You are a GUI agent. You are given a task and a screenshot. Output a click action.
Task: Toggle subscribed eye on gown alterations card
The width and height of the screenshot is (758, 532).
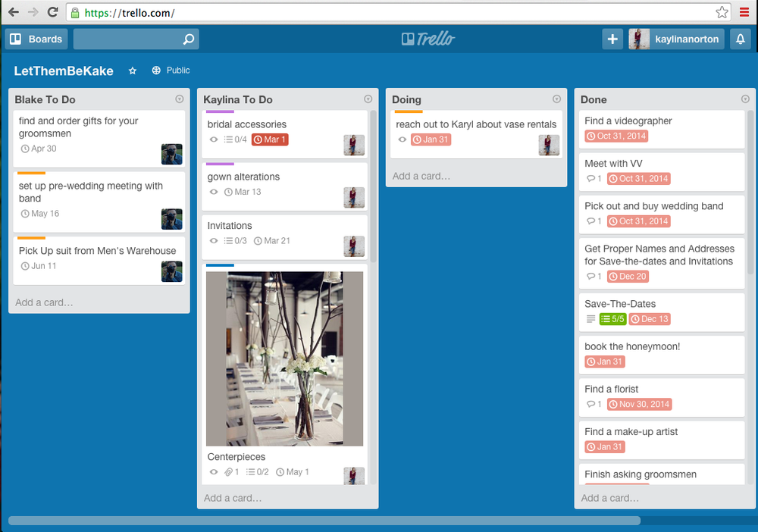point(214,192)
